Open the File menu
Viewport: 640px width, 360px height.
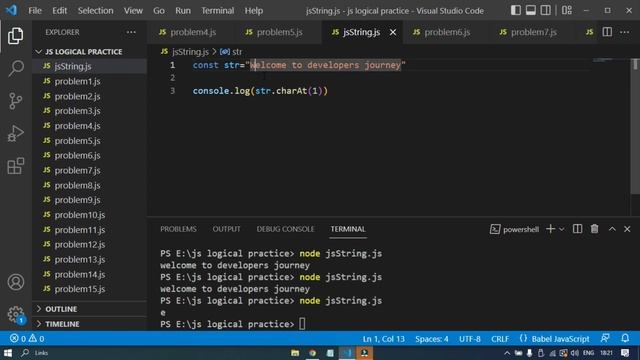(35, 11)
